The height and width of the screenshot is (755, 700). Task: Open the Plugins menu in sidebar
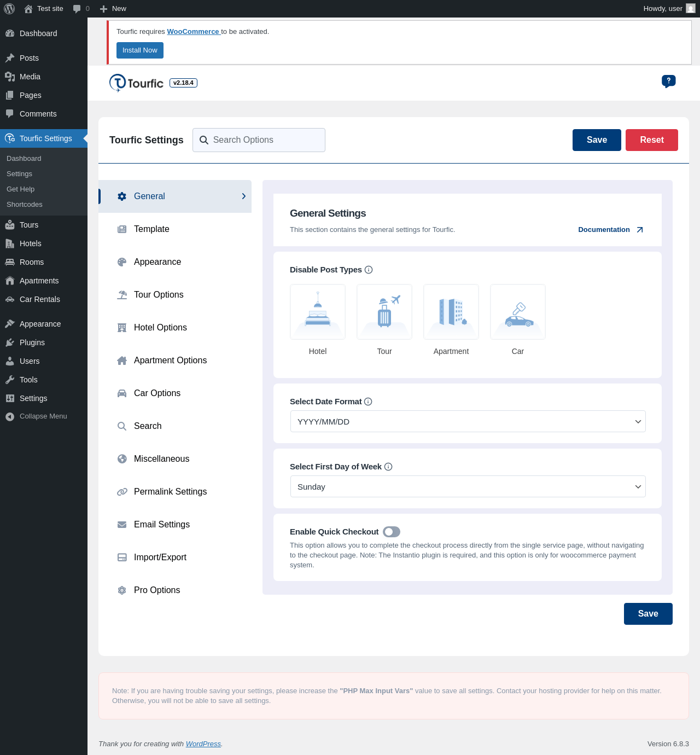(x=44, y=342)
